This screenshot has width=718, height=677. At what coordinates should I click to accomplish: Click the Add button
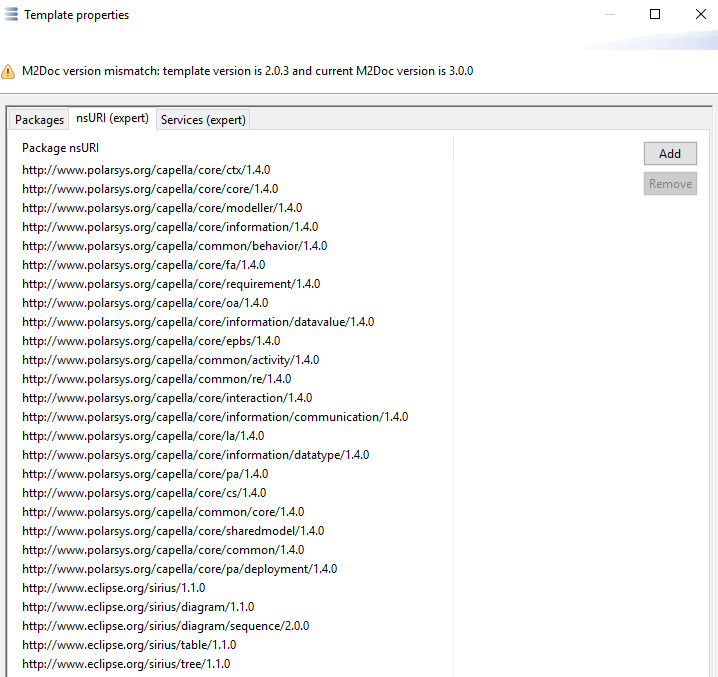point(670,153)
